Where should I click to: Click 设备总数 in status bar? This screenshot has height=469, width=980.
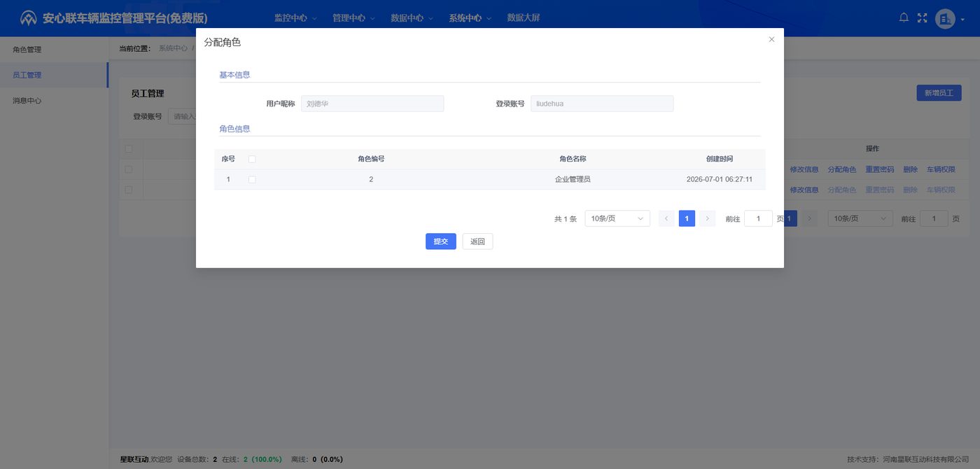197,459
